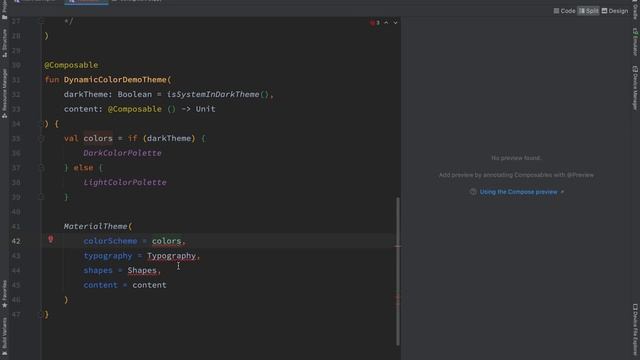Open the Emulator tool window

pyautogui.click(x=635, y=42)
